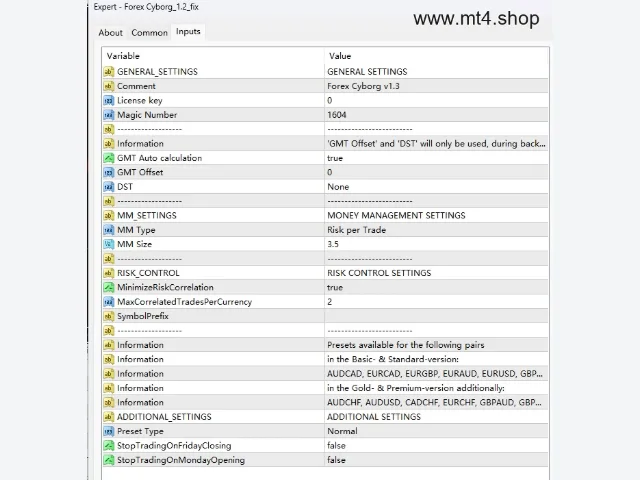Select the 'GMT Offset' and 'DST' information text
This screenshot has height=480, width=640.
[436, 144]
